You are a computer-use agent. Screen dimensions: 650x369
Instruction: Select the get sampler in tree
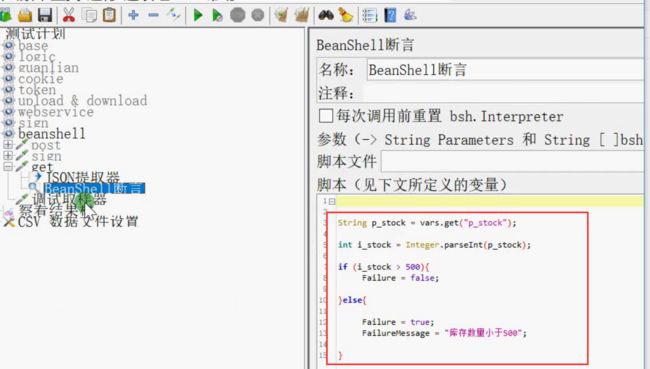[x=42, y=167]
